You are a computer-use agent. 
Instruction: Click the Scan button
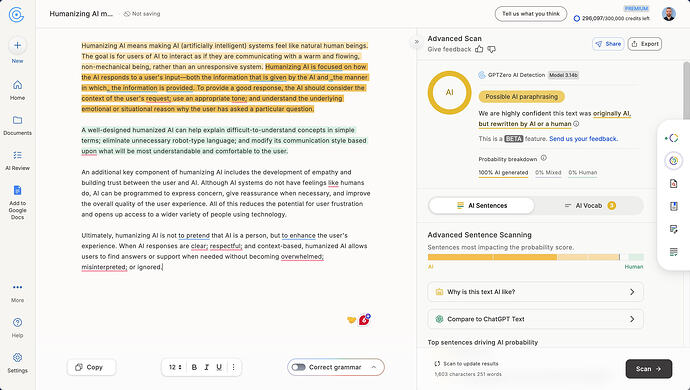pyautogui.click(x=649, y=369)
